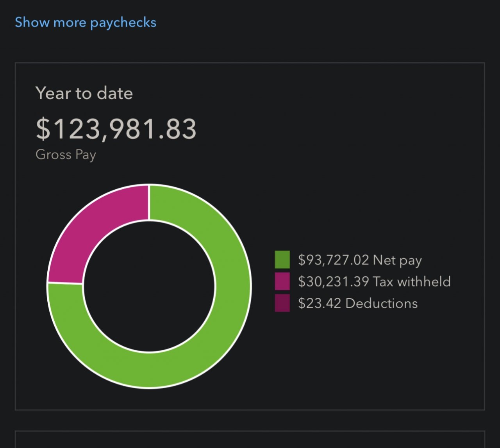
Task: Click the $23.42 amount in the legend
Action: point(320,303)
